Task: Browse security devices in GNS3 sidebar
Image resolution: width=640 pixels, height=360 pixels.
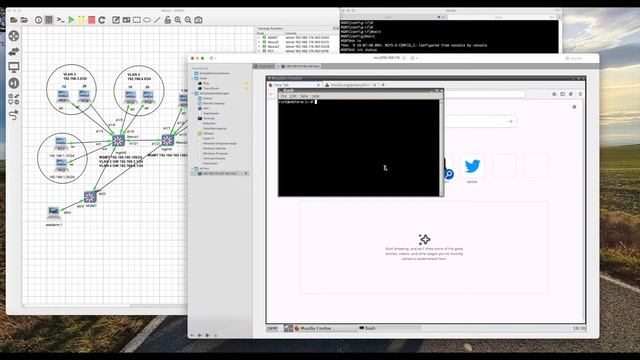Action: (x=14, y=83)
